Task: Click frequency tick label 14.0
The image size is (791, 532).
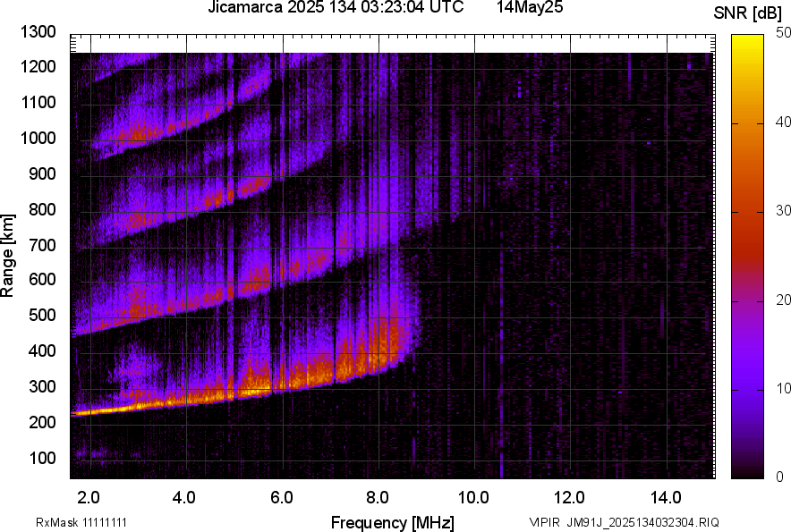Action: pos(666,498)
